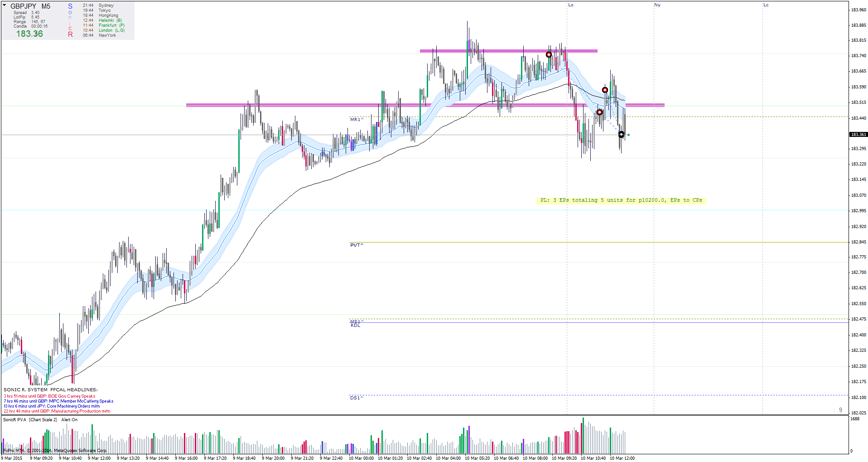This screenshot has height=462, width=868.
Task: Click the Ny session marker label
Action: pyautogui.click(x=657, y=5)
